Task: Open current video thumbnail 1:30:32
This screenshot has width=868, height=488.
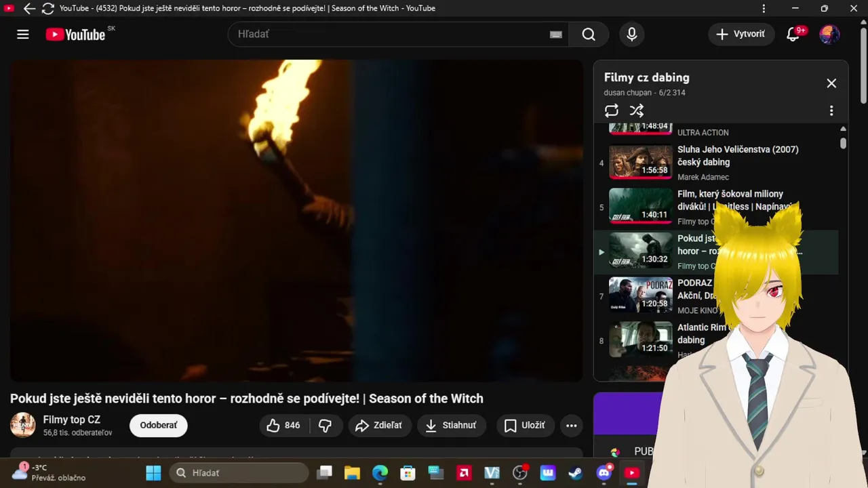Action: pyautogui.click(x=641, y=251)
